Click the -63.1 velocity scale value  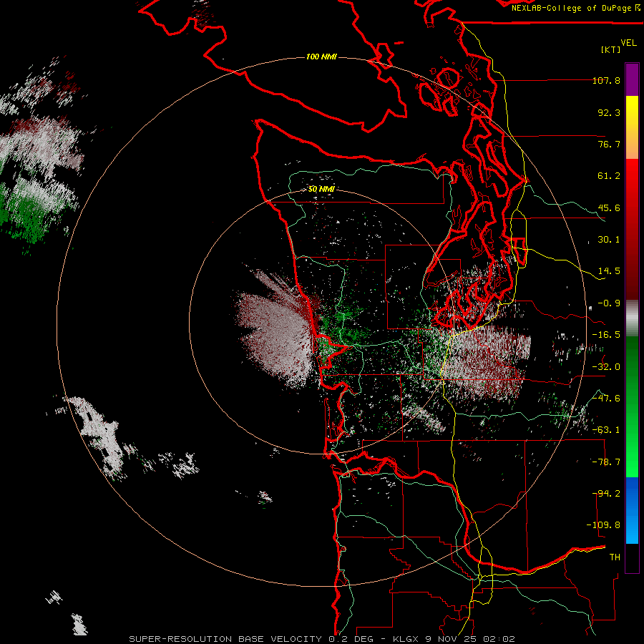(606, 430)
